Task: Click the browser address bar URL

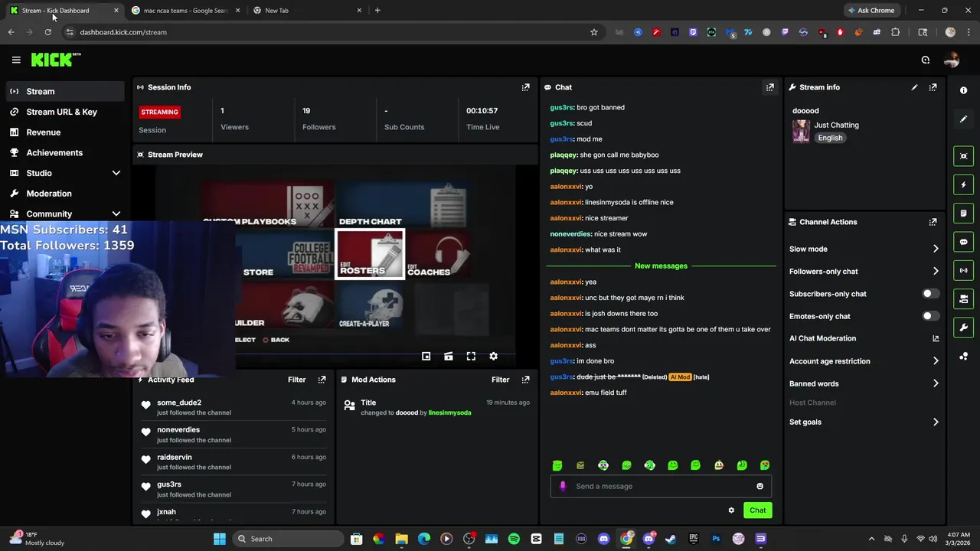Action: 123,32
